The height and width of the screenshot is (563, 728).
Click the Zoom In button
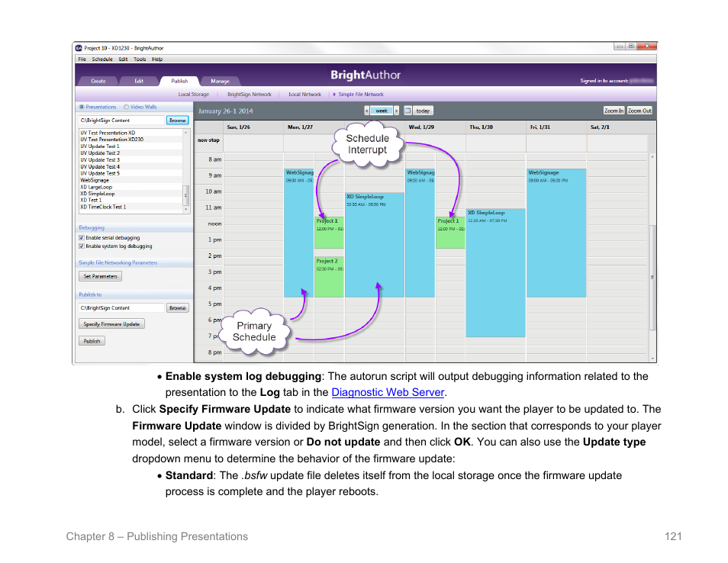[614, 111]
